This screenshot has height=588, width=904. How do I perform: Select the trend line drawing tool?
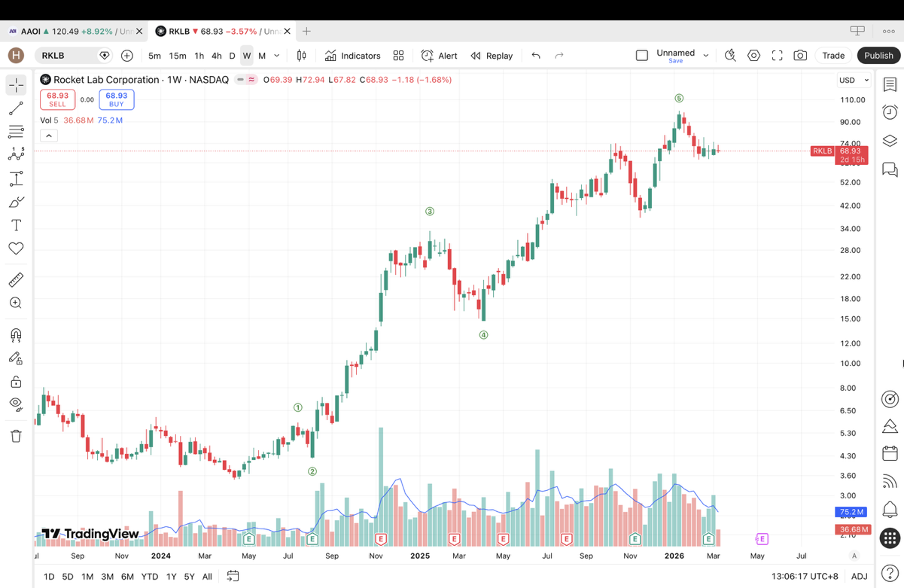pyautogui.click(x=16, y=109)
